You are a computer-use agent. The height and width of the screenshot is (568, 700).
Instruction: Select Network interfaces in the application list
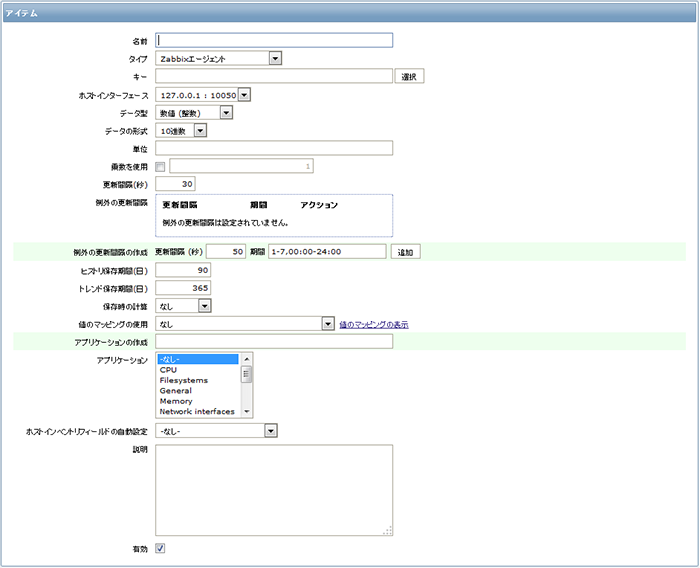[197, 412]
